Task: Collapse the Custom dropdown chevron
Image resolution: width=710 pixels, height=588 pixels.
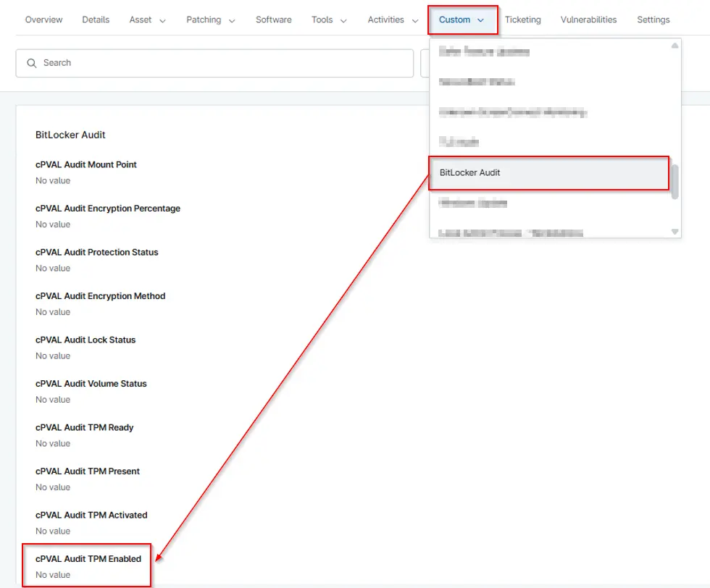Action: 481,20
